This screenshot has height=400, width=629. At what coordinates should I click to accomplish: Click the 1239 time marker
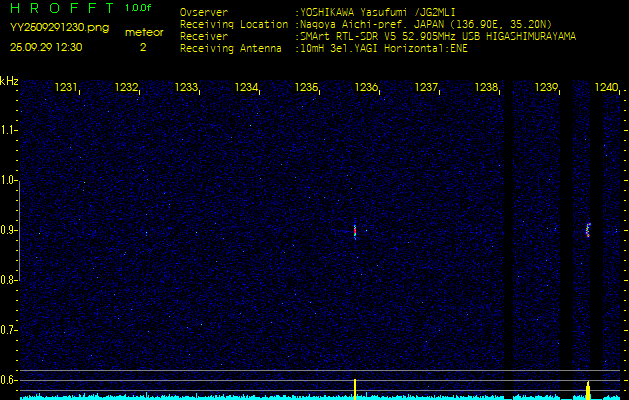[546, 88]
